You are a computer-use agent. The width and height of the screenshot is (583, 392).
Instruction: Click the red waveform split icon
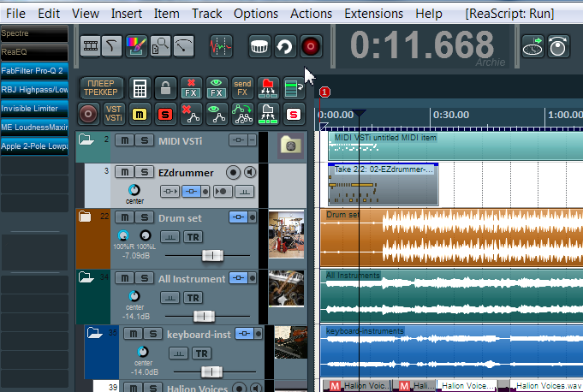(x=221, y=46)
